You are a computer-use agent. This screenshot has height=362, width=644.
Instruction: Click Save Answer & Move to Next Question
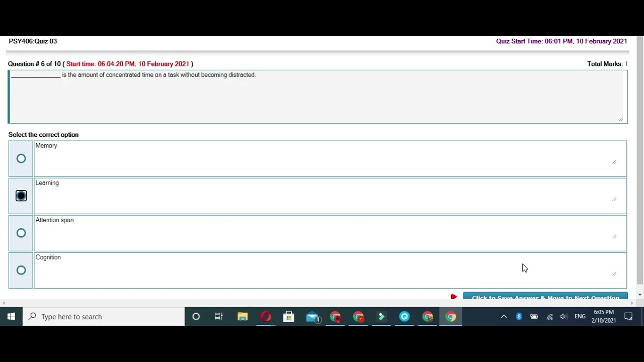tap(545, 296)
